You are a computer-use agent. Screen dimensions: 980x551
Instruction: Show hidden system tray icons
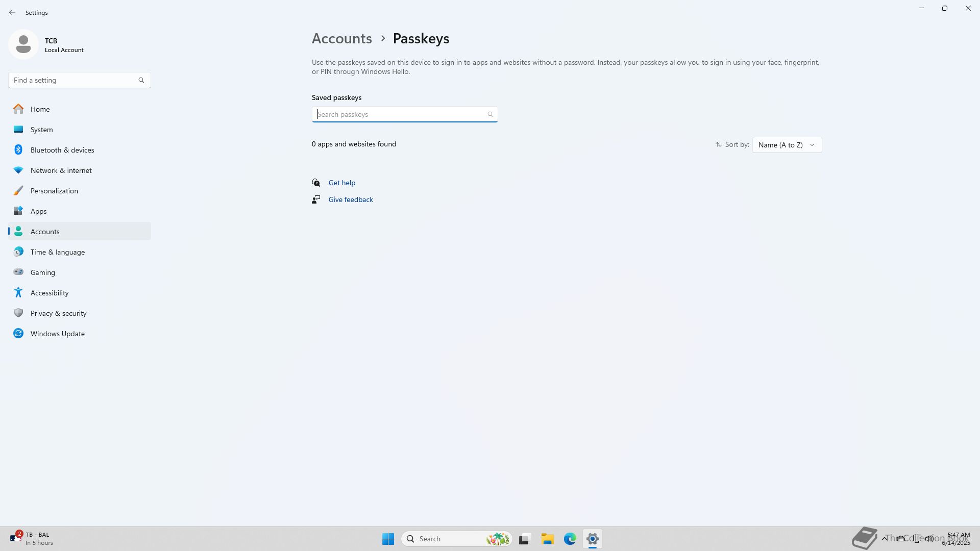click(x=884, y=539)
